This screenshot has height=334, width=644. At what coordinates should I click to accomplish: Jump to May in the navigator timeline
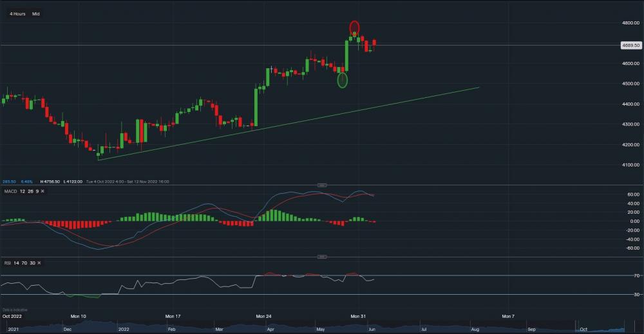click(x=320, y=329)
